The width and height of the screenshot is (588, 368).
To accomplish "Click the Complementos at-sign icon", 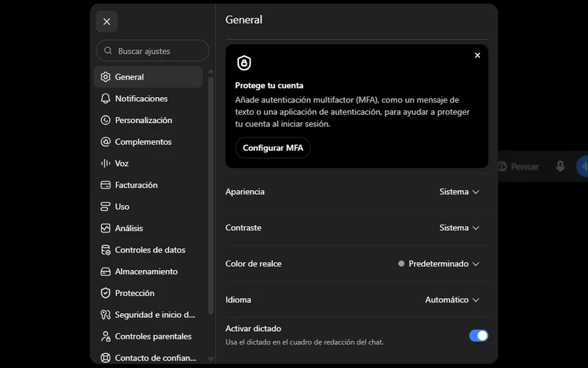I will tap(105, 141).
